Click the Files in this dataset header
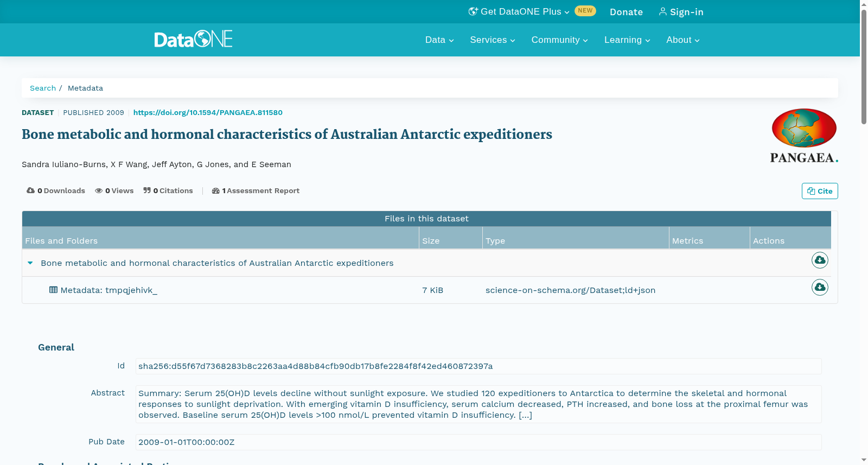Image resolution: width=868 pixels, height=465 pixels. 426,219
